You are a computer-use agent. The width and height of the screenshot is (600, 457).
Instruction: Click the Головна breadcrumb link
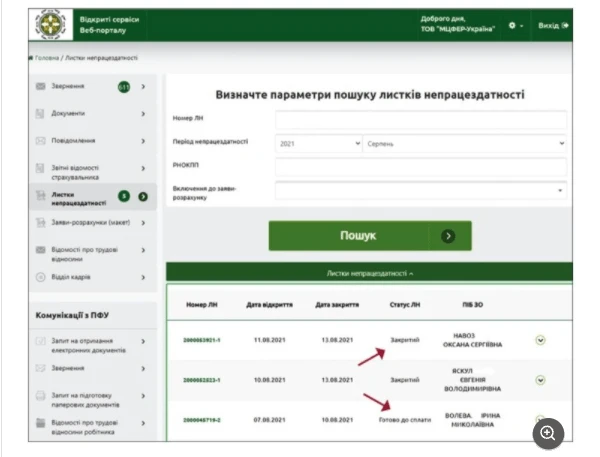click(x=47, y=58)
